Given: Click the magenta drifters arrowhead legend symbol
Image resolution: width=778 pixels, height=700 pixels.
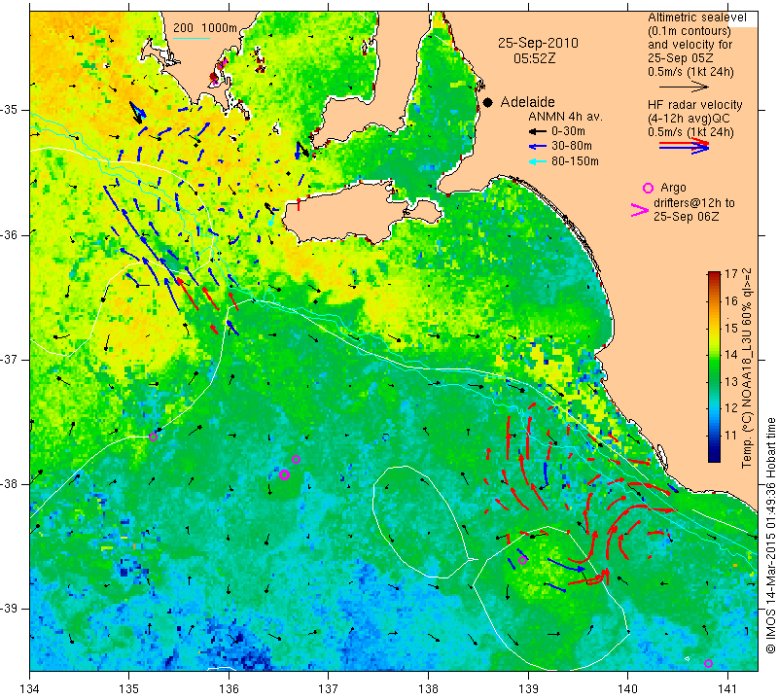Looking at the screenshot, I should (640, 210).
